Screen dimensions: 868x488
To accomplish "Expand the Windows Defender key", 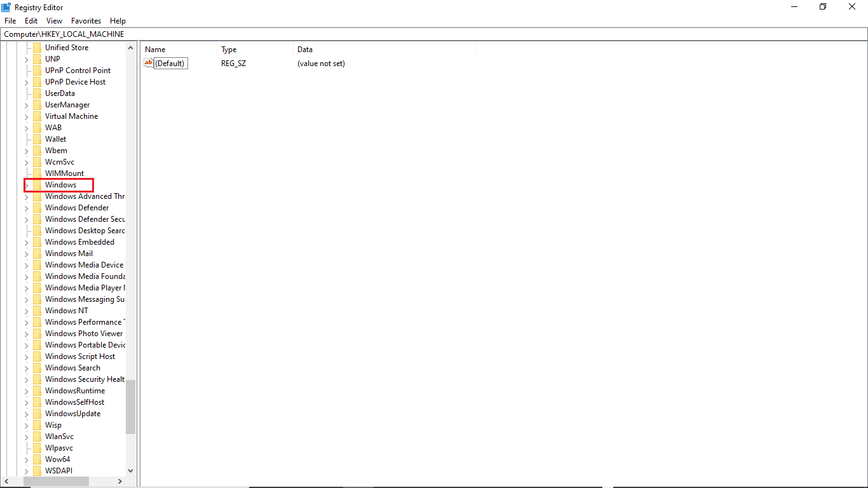I will (x=27, y=208).
